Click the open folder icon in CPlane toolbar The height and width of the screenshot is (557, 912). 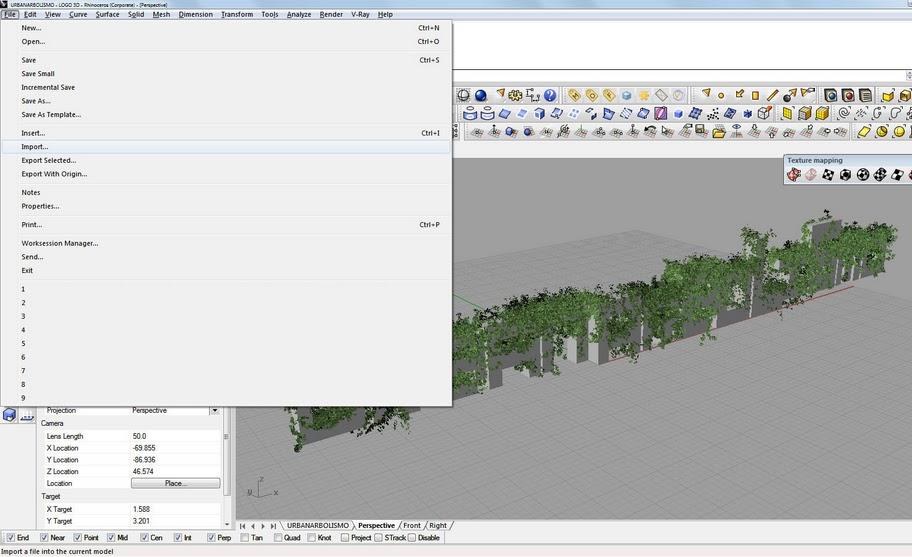click(x=719, y=133)
